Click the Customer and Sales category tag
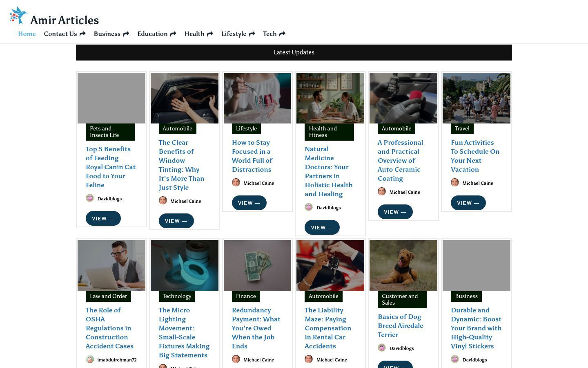The image size is (588, 368). pyautogui.click(x=402, y=299)
